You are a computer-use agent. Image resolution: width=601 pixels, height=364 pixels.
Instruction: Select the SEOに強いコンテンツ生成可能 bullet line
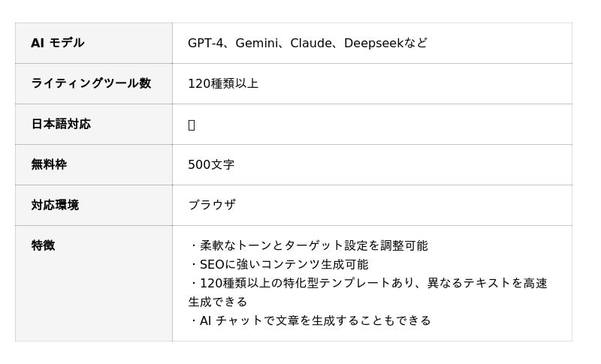pyautogui.click(x=279, y=265)
